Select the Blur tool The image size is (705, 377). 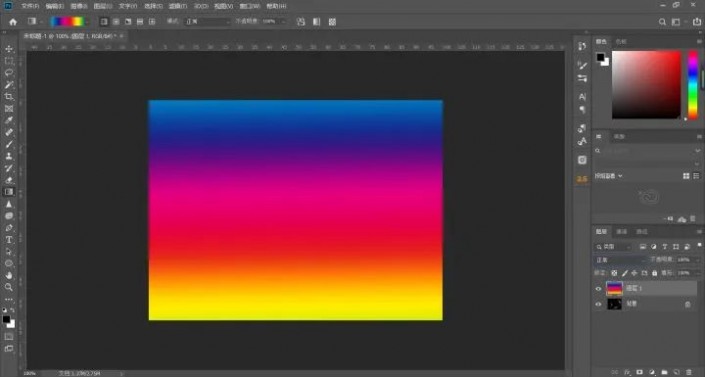click(x=9, y=204)
